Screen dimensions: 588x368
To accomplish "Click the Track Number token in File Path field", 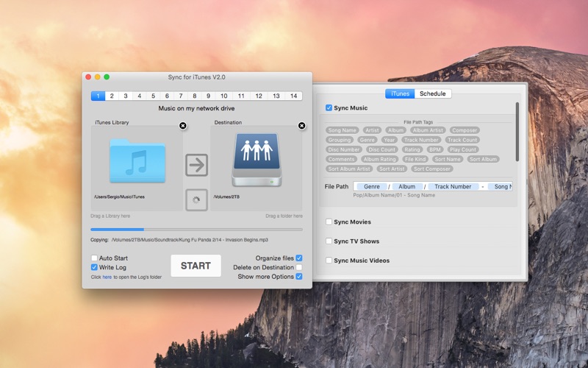I will [x=453, y=187].
